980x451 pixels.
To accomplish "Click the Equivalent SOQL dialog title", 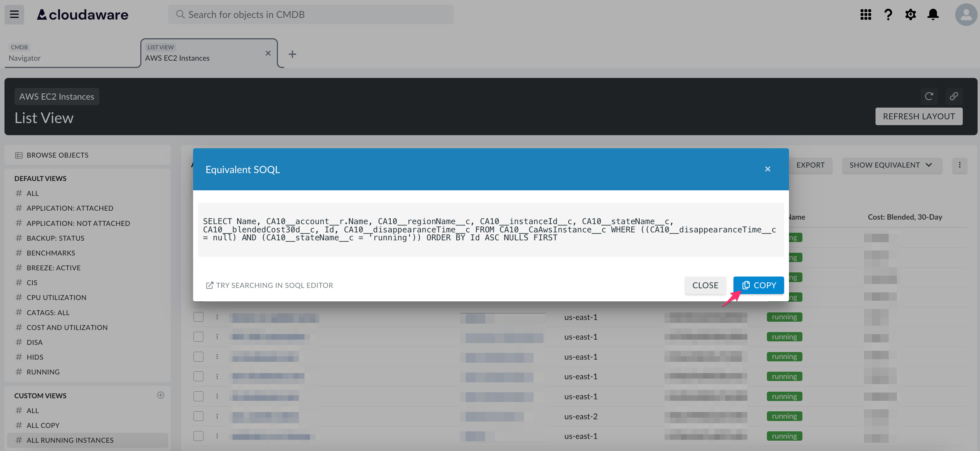I will [x=243, y=170].
